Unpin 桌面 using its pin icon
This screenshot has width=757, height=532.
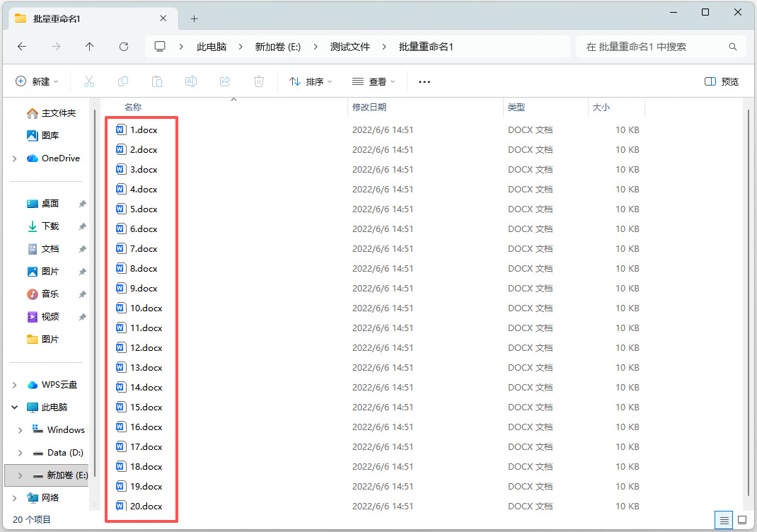(x=82, y=204)
